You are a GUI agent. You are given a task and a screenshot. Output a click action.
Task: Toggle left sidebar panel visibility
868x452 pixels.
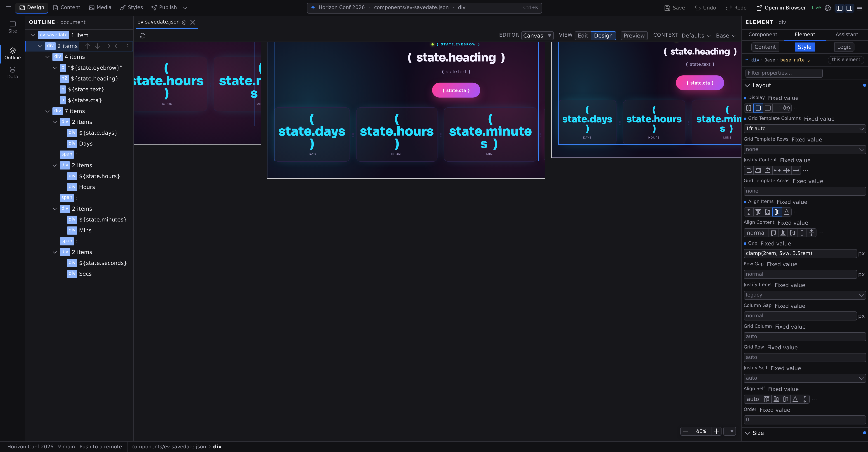pyautogui.click(x=839, y=8)
